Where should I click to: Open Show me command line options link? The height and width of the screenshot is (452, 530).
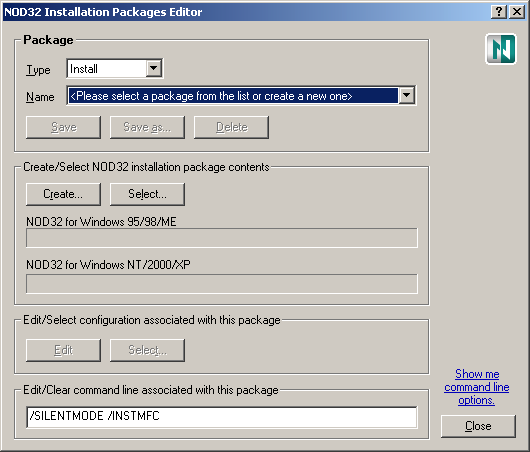(x=477, y=387)
